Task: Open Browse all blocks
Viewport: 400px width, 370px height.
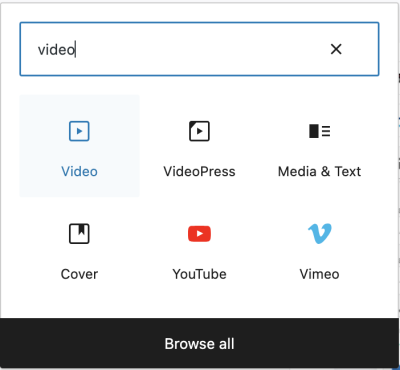Action: [199, 343]
